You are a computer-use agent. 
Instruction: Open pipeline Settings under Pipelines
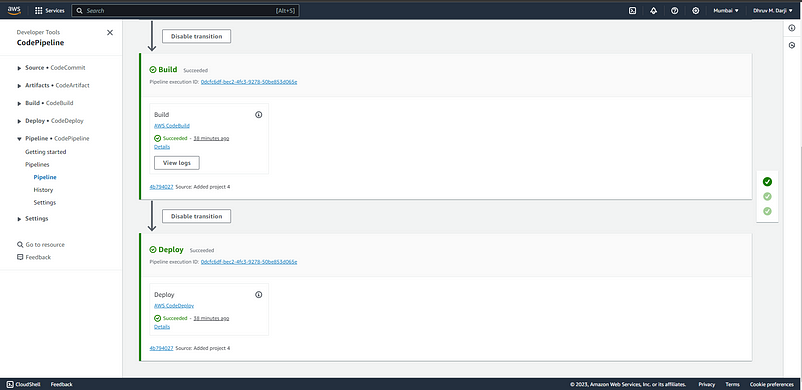tap(45, 203)
